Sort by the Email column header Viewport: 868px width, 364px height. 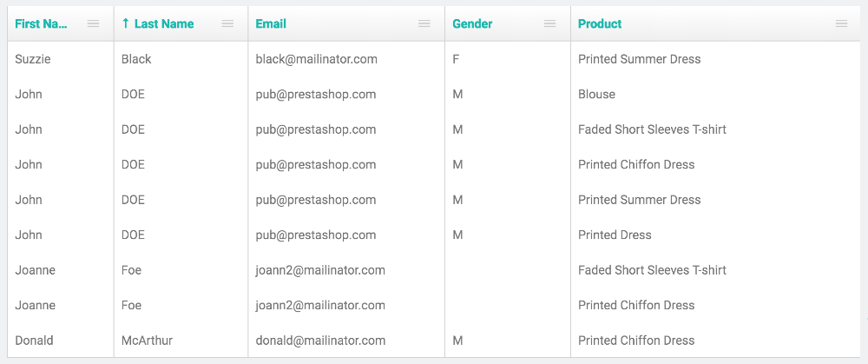coord(271,23)
